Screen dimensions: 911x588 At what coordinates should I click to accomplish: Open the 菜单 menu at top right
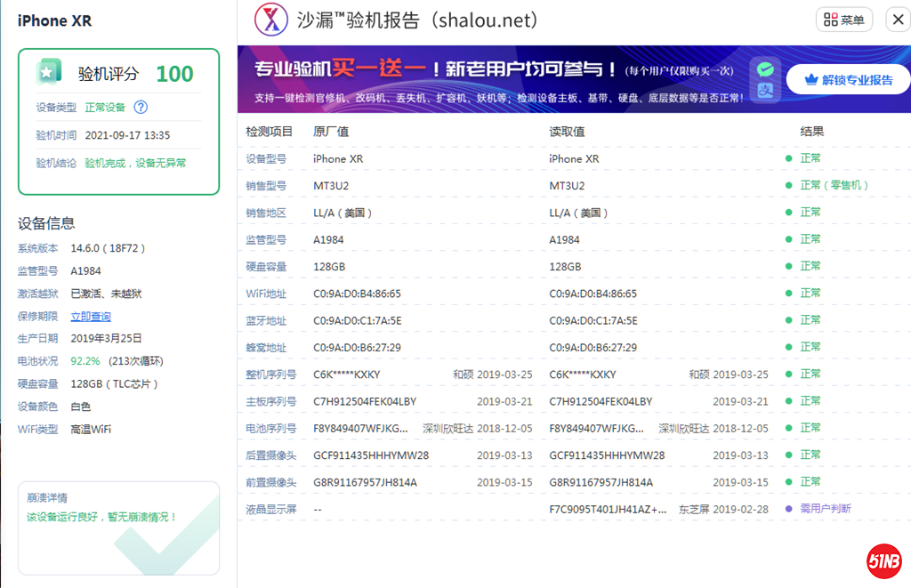pos(843,19)
